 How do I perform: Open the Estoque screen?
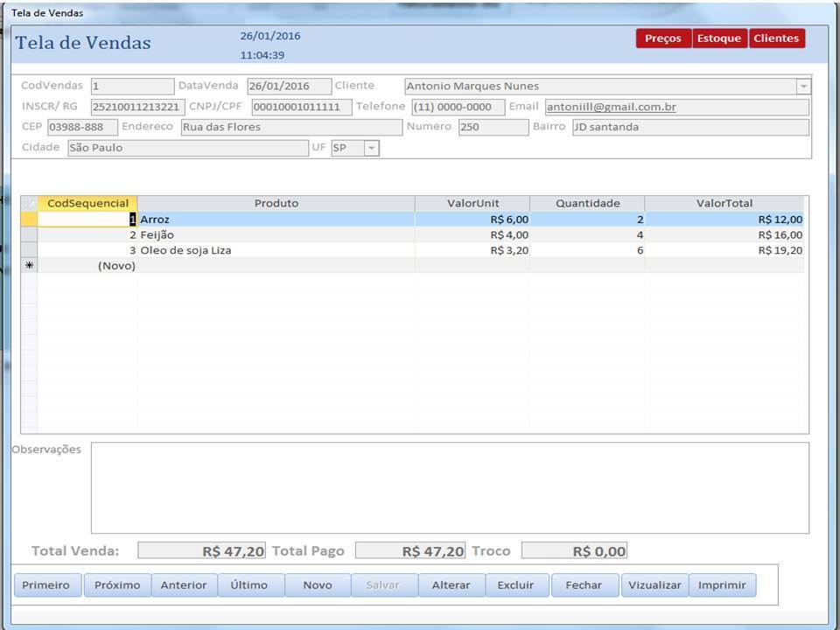coord(719,38)
